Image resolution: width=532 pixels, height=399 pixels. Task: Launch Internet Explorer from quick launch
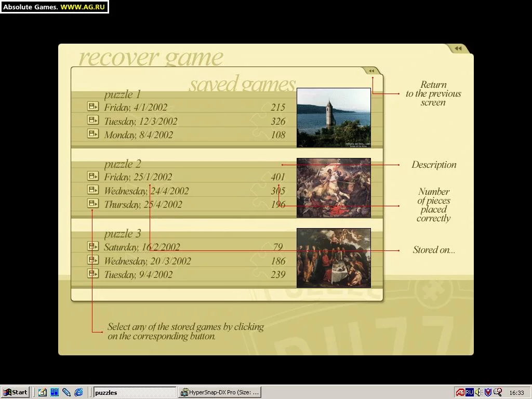[x=79, y=392]
